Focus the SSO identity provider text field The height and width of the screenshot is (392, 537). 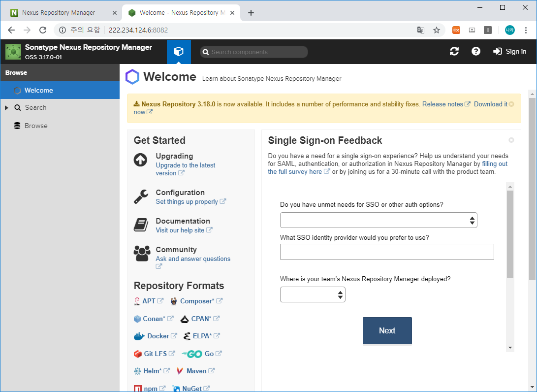[x=387, y=252]
